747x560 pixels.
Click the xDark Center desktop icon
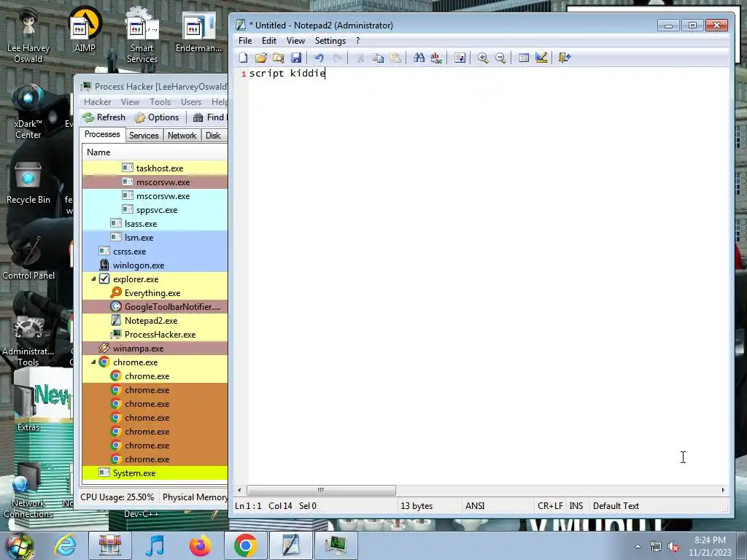pos(28,112)
